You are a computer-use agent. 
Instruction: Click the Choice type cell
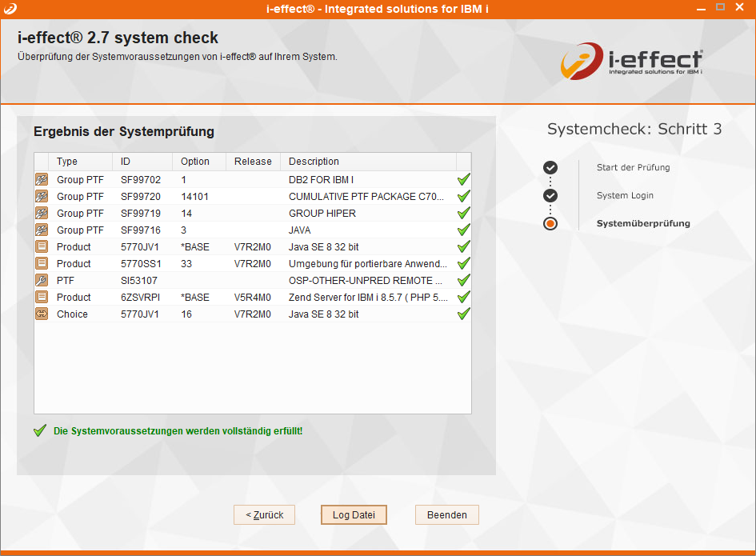tap(72, 314)
